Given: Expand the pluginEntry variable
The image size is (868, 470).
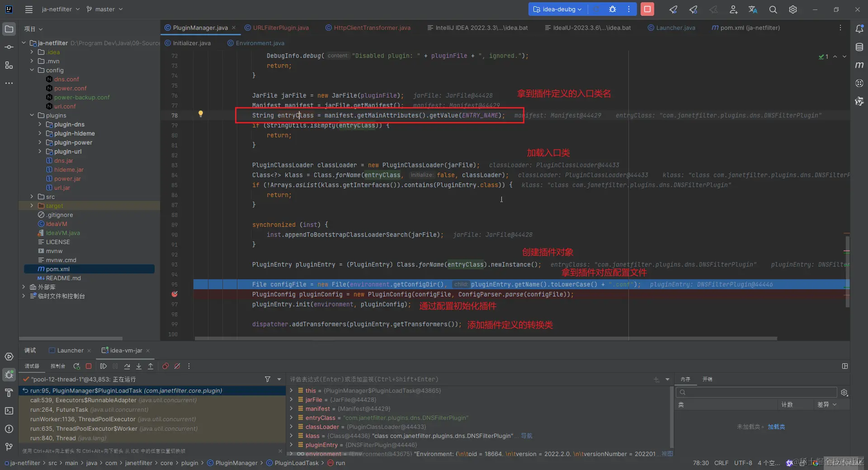Looking at the screenshot, I should click(x=291, y=445).
